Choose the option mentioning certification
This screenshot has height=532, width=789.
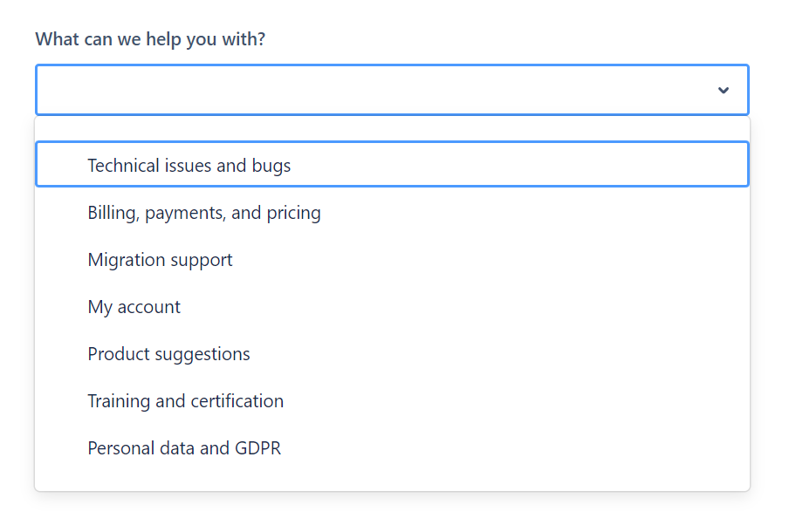[185, 401]
